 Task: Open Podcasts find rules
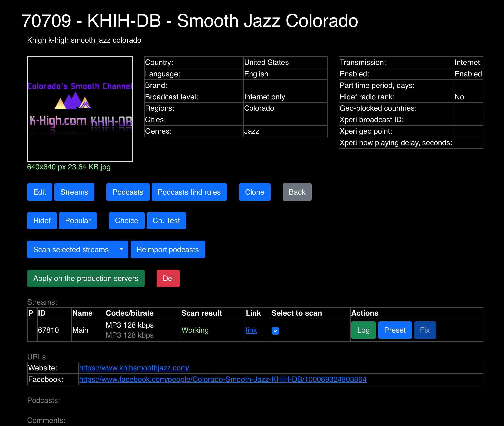tap(189, 192)
